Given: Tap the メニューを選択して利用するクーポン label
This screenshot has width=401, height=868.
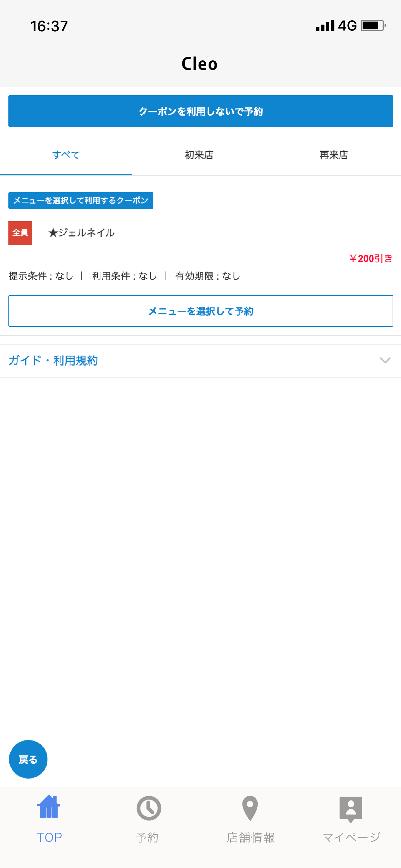Looking at the screenshot, I should click(81, 201).
